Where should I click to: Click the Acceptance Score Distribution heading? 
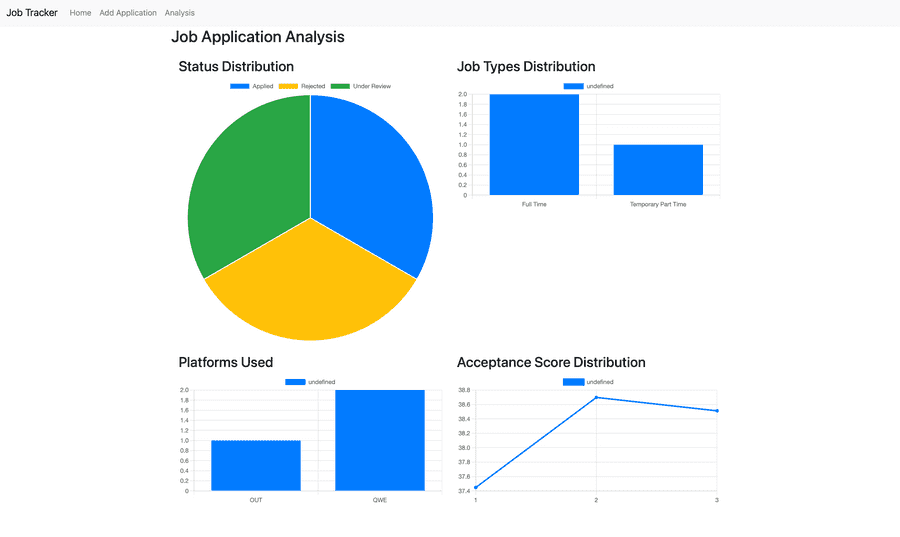coord(551,363)
